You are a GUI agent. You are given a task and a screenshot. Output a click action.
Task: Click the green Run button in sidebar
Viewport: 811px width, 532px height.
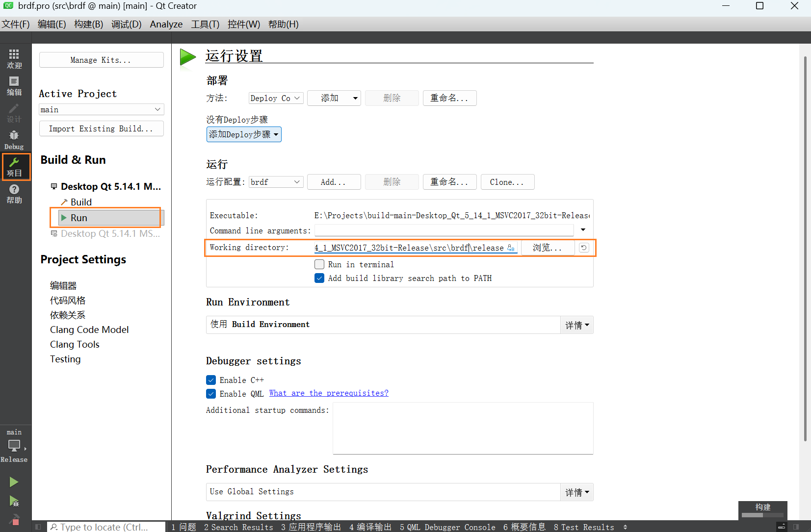click(14, 482)
